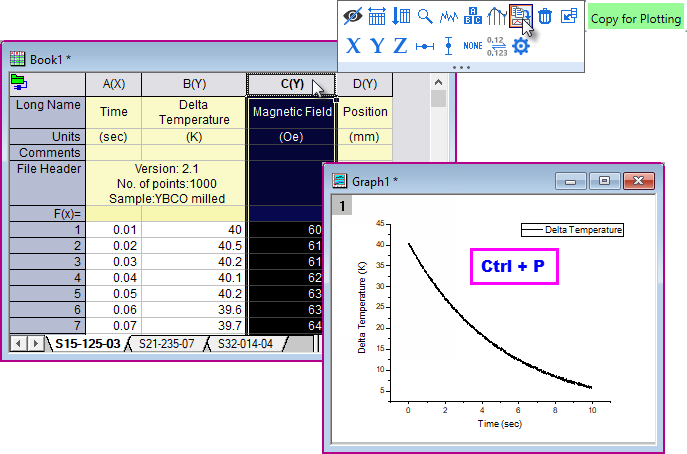Click the Comments row label
Image resolution: width=687 pixels, height=454 pixels.
point(48,153)
